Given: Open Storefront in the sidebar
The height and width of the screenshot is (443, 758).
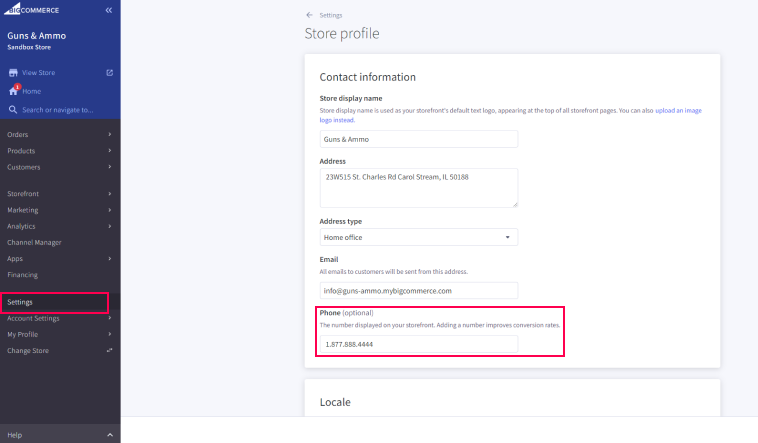Looking at the screenshot, I should point(23,193).
